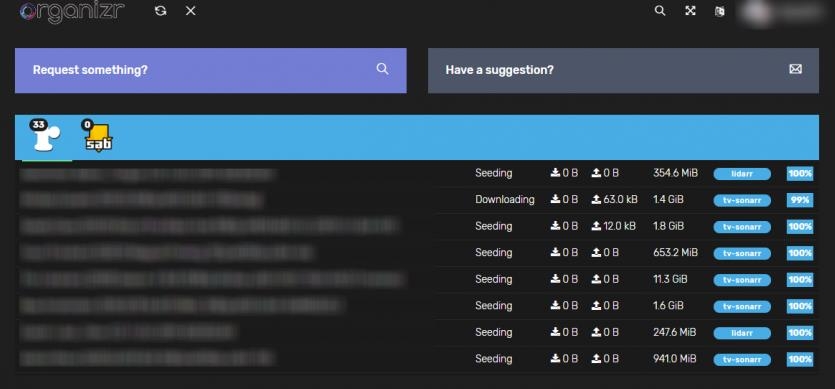
Task: Click the 12.0 kB upload speed value
Action: click(620, 226)
